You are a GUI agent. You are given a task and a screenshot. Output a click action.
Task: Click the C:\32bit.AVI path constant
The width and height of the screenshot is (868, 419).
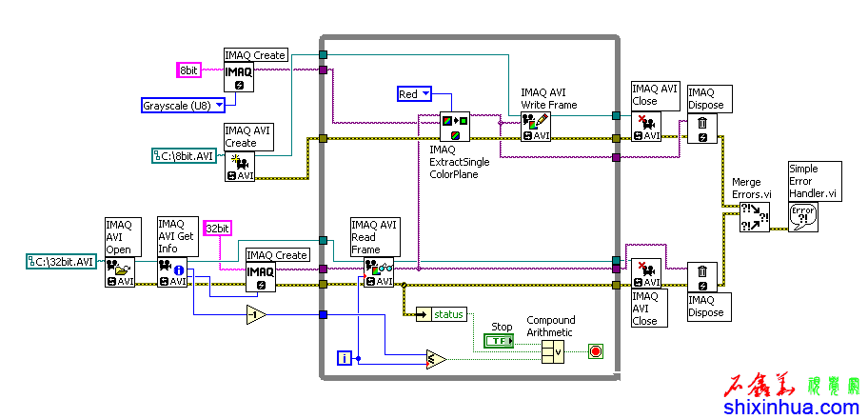[63, 261]
